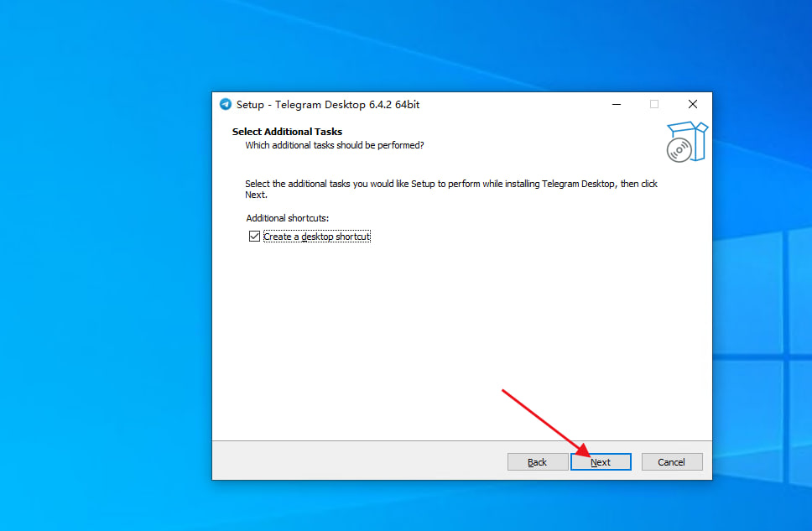Click the "Select Additional Tasks" heading

click(287, 132)
